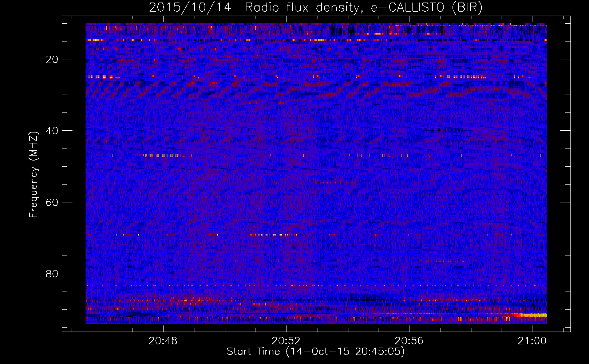Select the 80 frequency tick label
Screen dimensions: 589x364
pyautogui.click(x=52, y=274)
